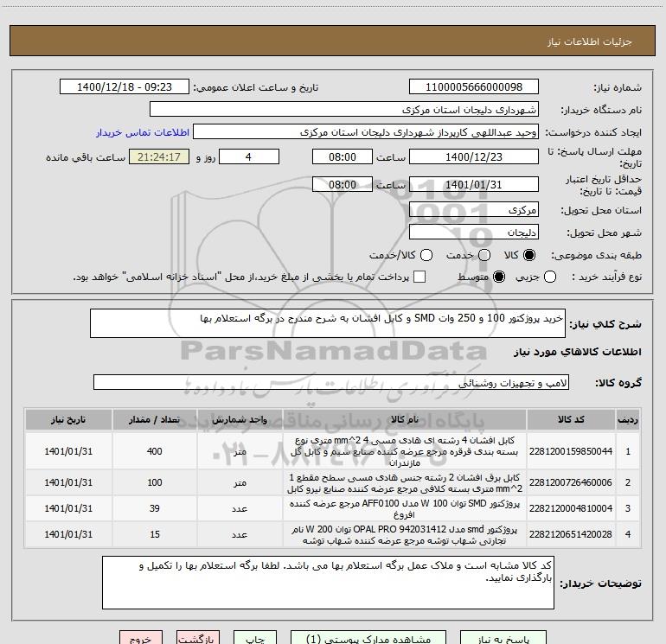Screen dimensions: 666x644
Task: Click the 2-strand flexible power cable item name
Action: [x=405, y=483]
